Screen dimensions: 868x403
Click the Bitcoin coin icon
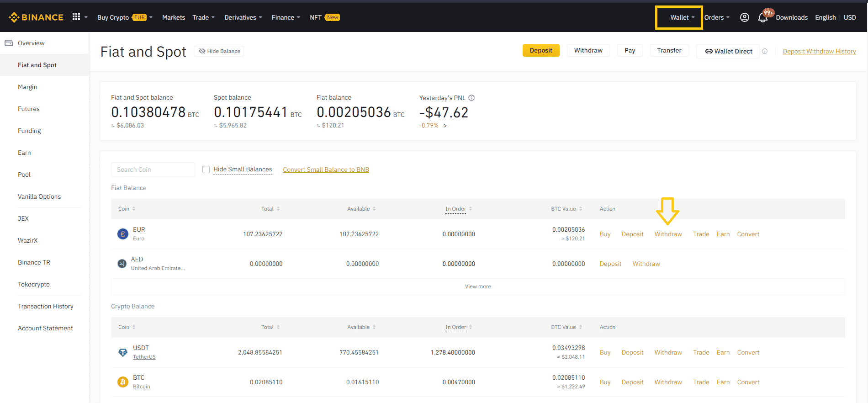[123, 382]
